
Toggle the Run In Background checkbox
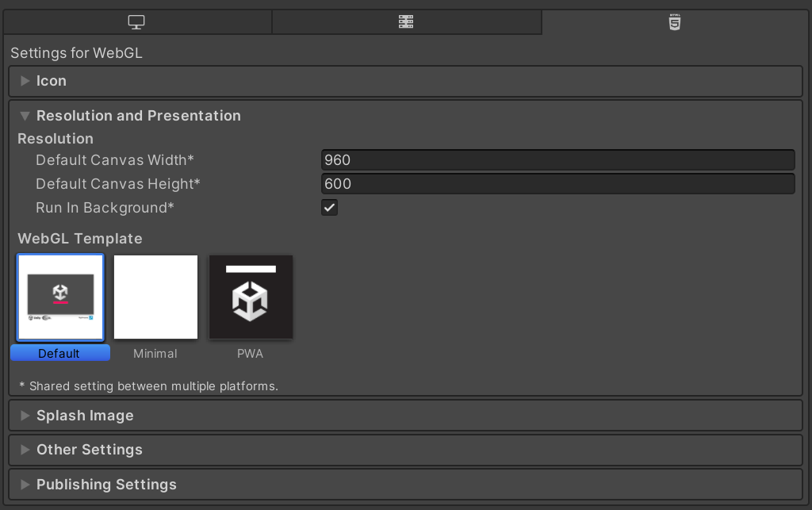click(329, 208)
